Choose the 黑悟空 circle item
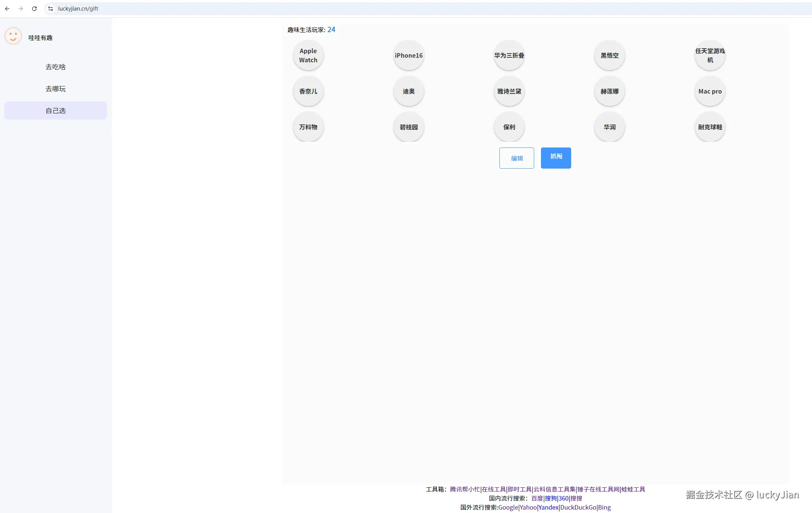812x513 pixels. 609,55
